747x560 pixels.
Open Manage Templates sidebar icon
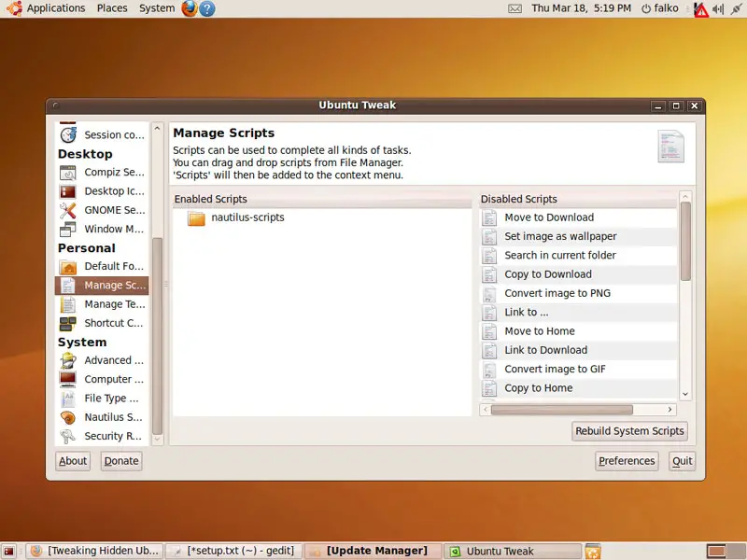click(x=68, y=304)
